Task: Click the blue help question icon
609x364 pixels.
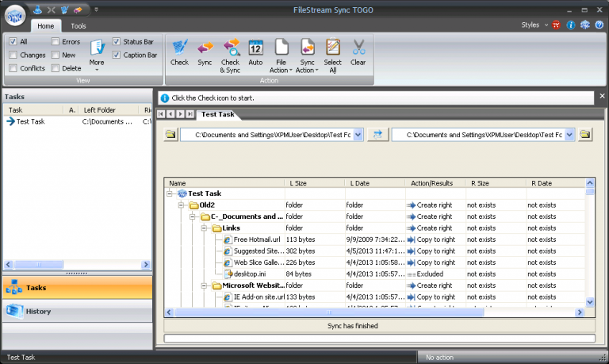Action: coord(599,25)
